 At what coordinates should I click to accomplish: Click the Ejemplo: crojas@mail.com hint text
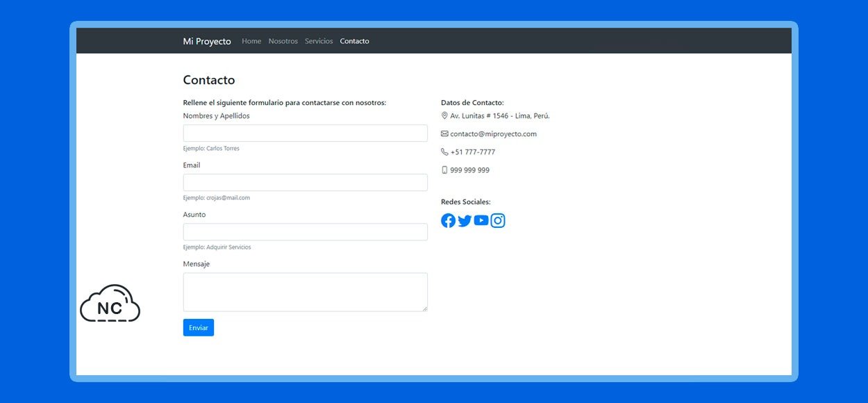(217, 198)
